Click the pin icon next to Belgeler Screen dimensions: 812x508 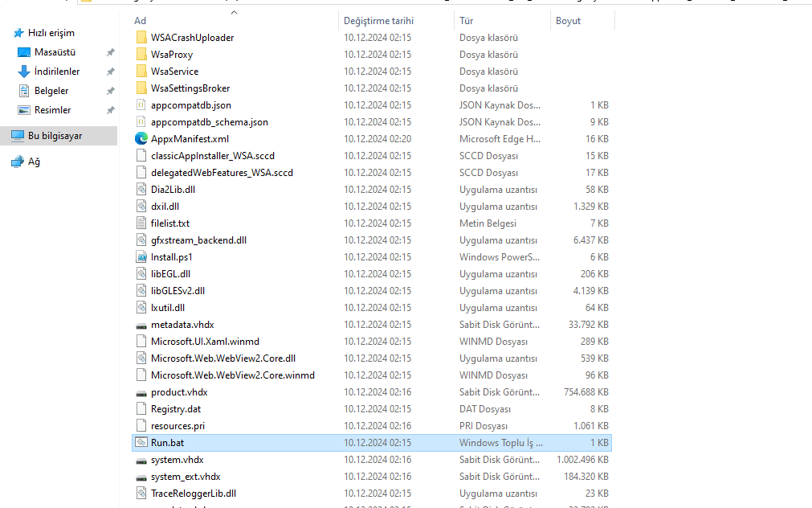point(110,91)
